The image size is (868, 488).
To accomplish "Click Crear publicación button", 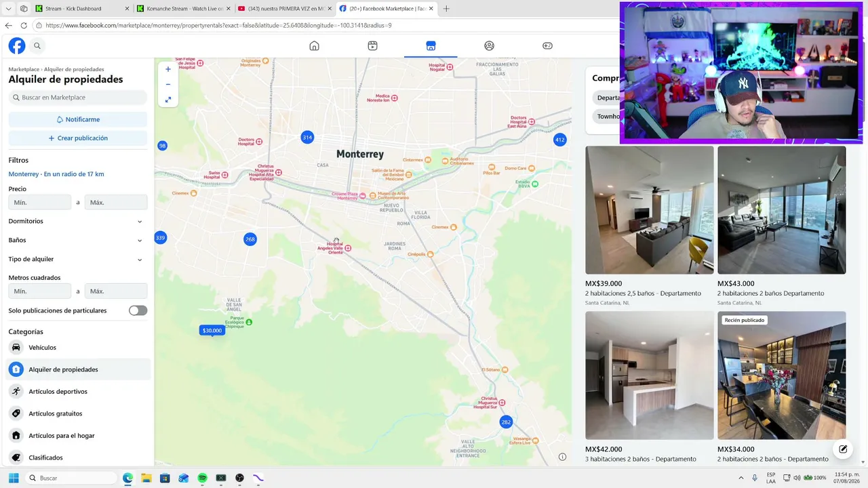I will pos(78,138).
